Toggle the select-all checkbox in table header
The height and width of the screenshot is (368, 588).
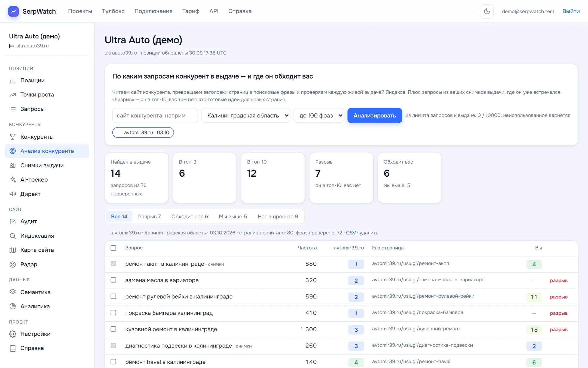(113, 248)
